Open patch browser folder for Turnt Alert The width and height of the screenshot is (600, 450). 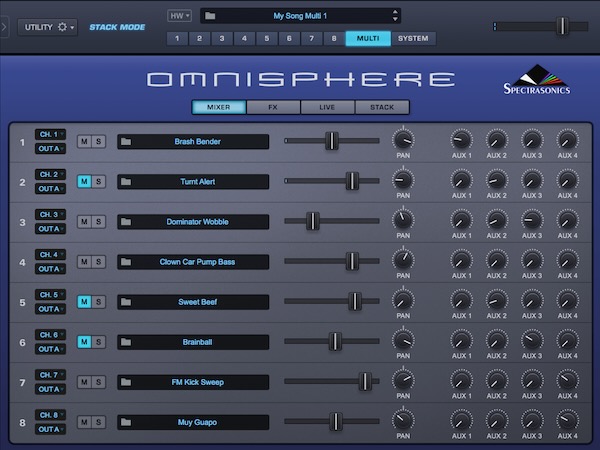point(126,182)
